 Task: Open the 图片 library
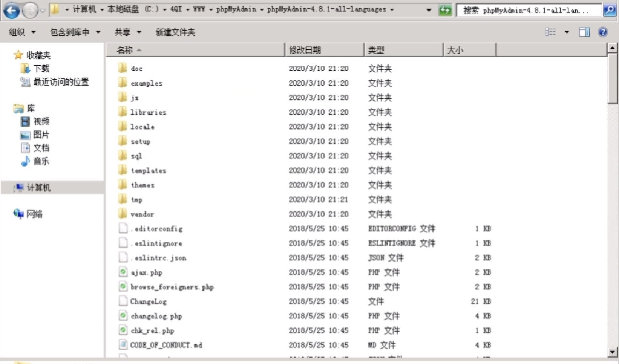tap(41, 135)
